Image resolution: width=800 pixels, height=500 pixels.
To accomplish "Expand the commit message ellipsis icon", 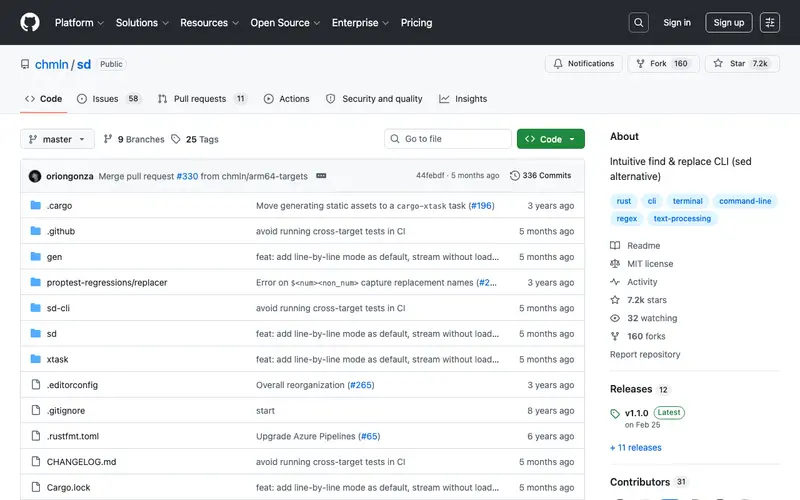I will (321, 176).
